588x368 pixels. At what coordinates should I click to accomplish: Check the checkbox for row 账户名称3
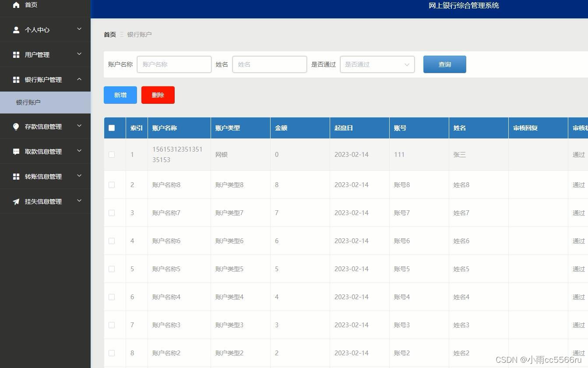click(x=112, y=325)
